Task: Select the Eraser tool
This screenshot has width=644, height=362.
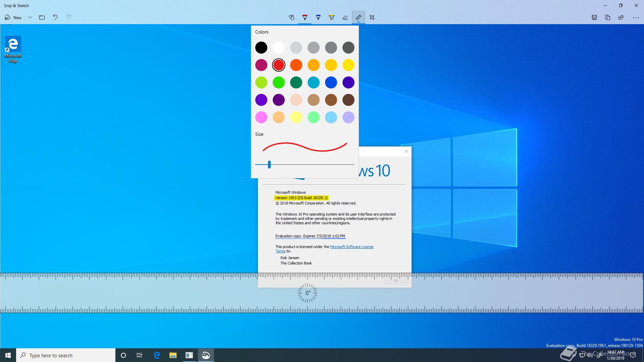Action: [345, 17]
